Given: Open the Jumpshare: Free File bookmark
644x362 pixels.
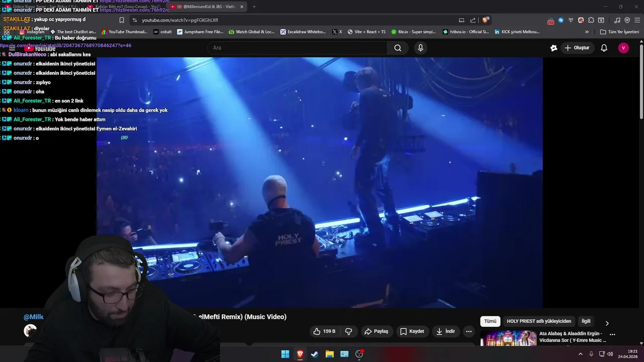Looking at the screenshot, I should coord(200,32).
